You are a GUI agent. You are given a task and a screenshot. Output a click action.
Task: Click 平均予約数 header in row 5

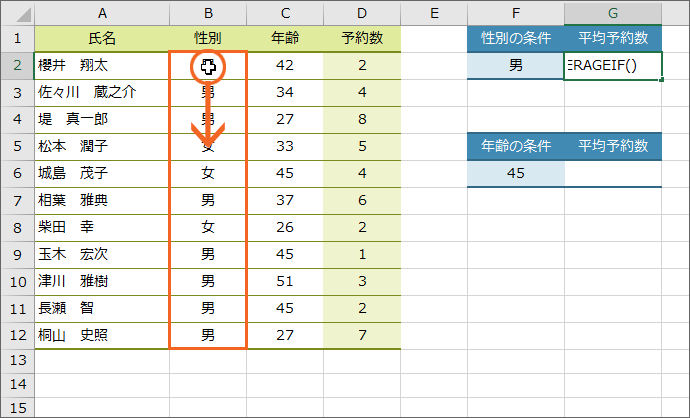coord(613,147)
